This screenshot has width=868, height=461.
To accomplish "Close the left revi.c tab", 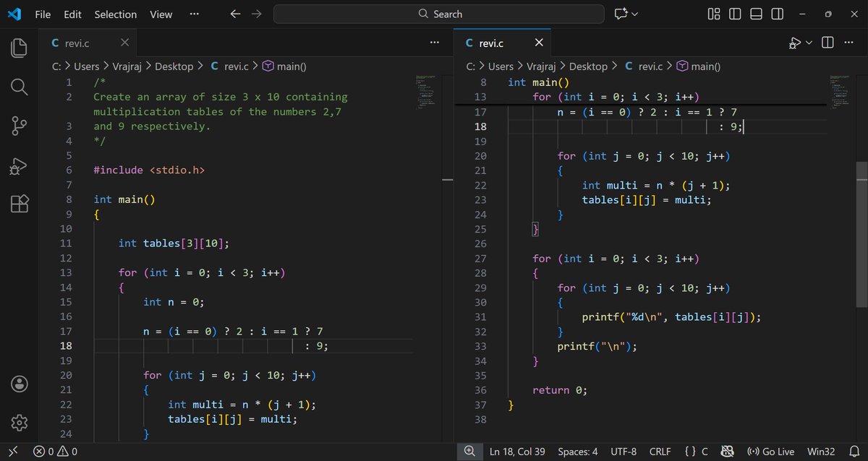I will pos(125,43).
